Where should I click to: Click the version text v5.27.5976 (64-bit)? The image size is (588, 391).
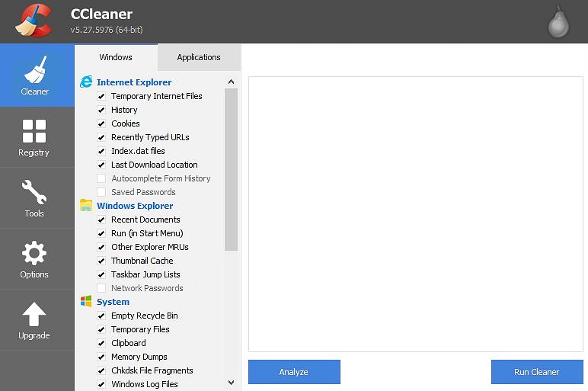pos(107,30)
